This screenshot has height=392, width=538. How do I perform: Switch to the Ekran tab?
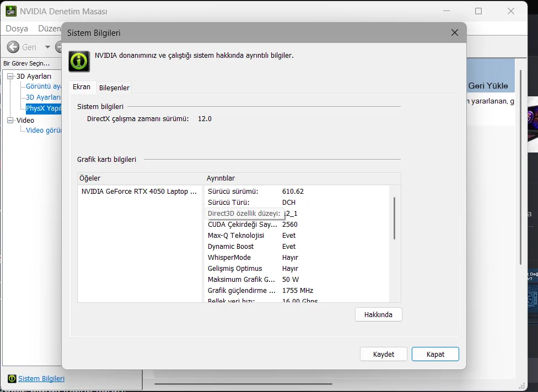coord(82,87)
